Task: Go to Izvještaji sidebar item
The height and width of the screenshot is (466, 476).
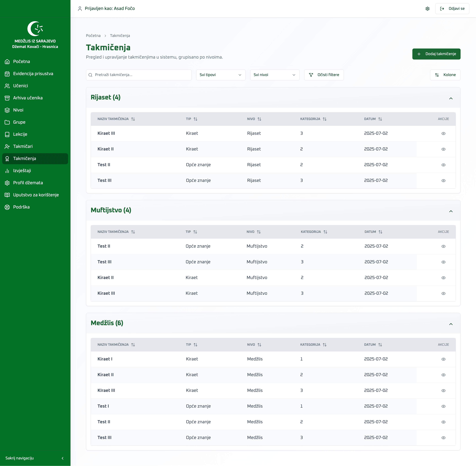Action: tap(22, 171)
